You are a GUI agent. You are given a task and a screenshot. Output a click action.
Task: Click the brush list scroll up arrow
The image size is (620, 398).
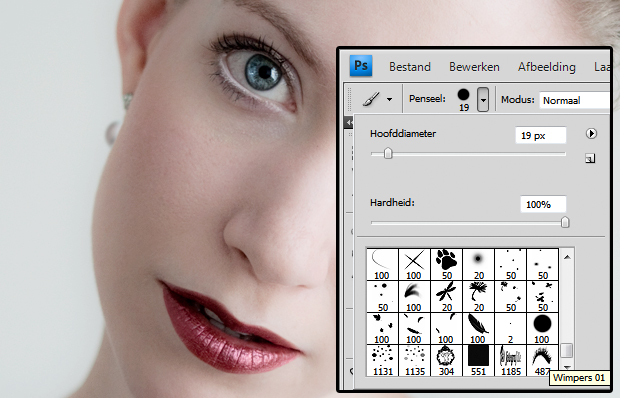pos(567,257)
